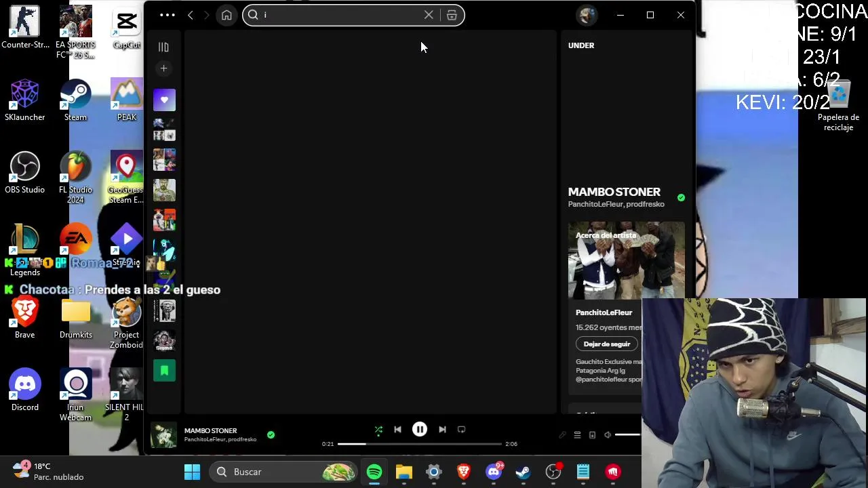
Task: Open Brave browser from the taskbar
Action: pos(464,472)
